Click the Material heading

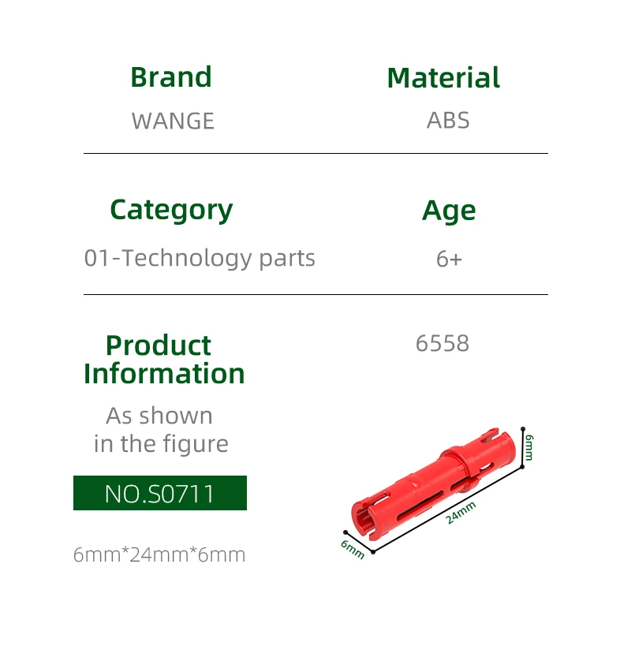point(443,78)
